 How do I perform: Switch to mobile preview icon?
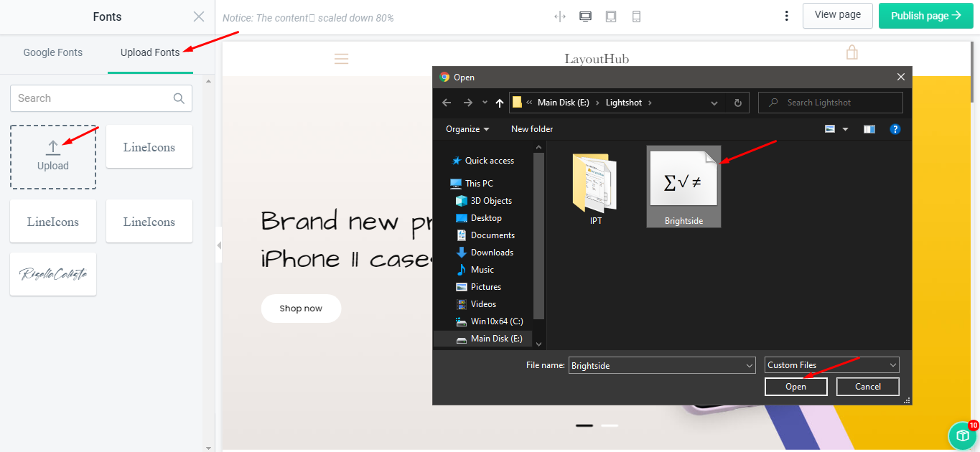tap(636, 16)
